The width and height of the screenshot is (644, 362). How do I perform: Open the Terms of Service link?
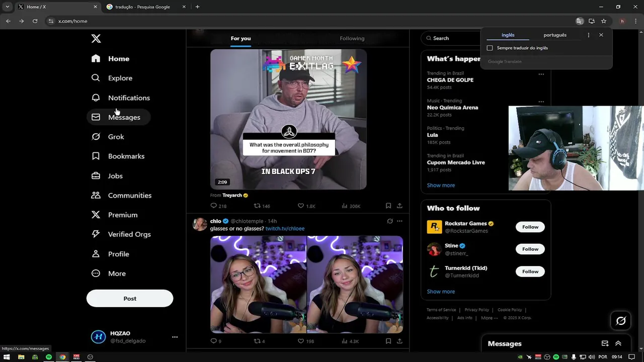(441, 310)
